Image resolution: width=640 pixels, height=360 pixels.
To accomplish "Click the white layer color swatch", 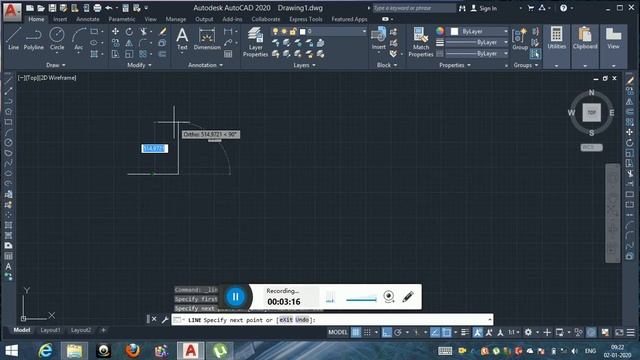I will pyautogui.click(x=302, y=31).
